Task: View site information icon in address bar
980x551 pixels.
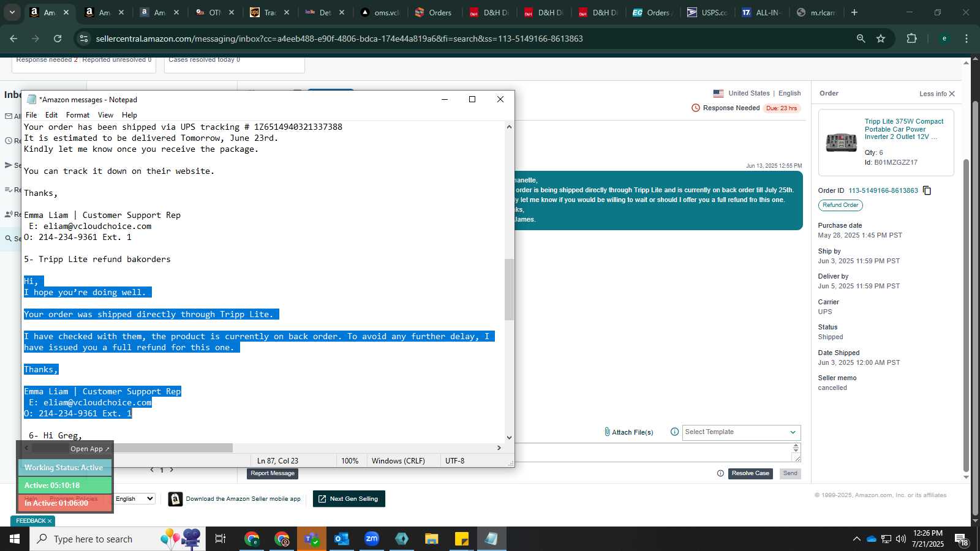Action: click(84, 39)
